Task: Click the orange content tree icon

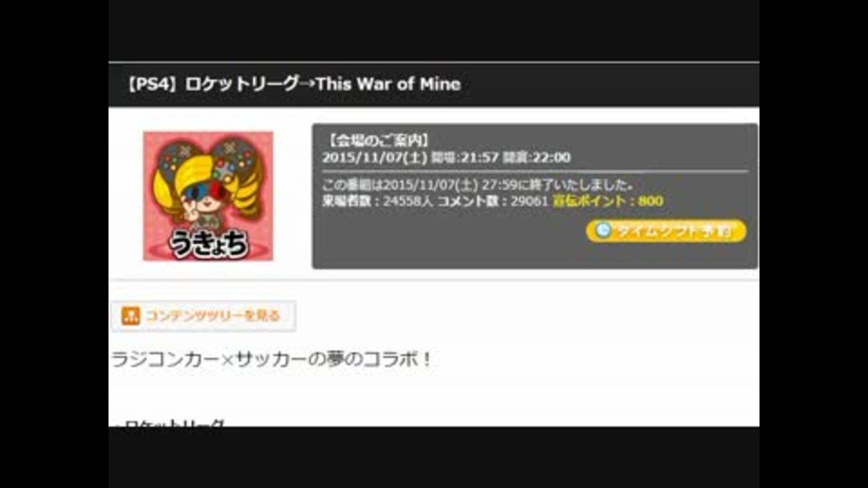Action: coord(130,316)
